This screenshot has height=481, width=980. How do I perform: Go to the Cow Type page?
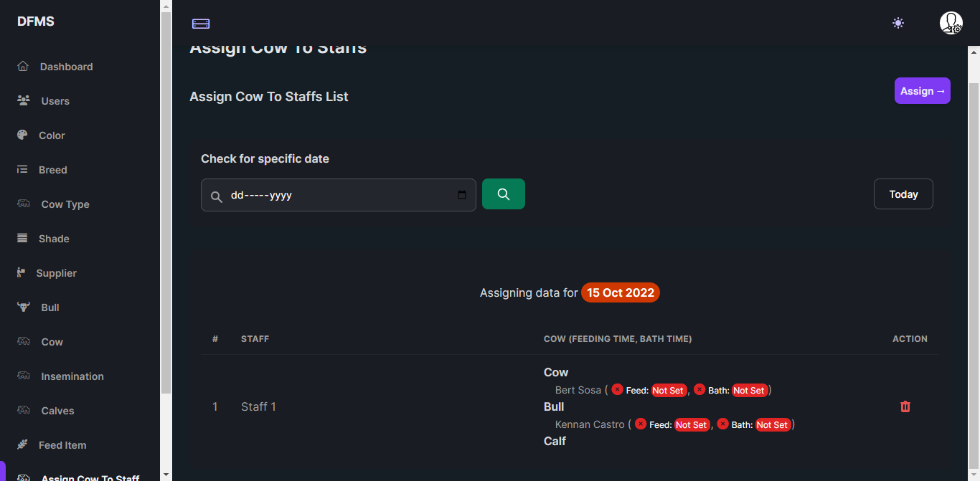pos(65,204)
